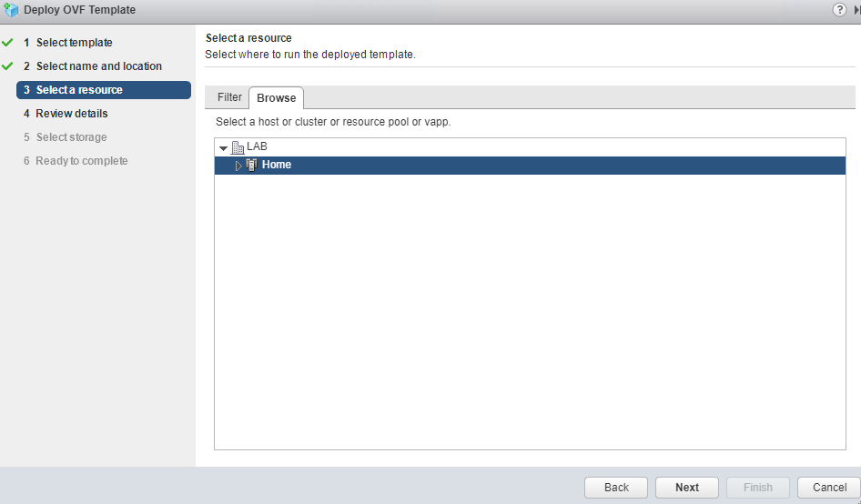Switch to the Filter tab
This screenshot has width=861, height=504.
coord(229,97)
